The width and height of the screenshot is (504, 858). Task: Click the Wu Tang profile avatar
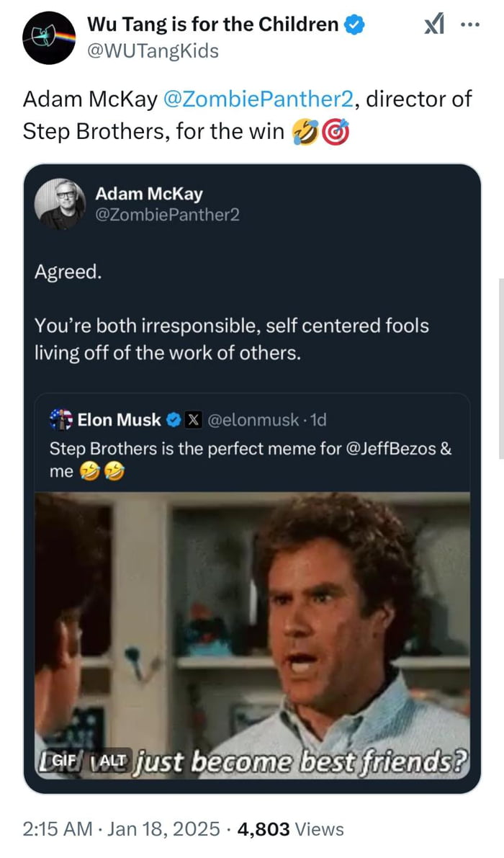pyautogui.click(x=49, y=35)
